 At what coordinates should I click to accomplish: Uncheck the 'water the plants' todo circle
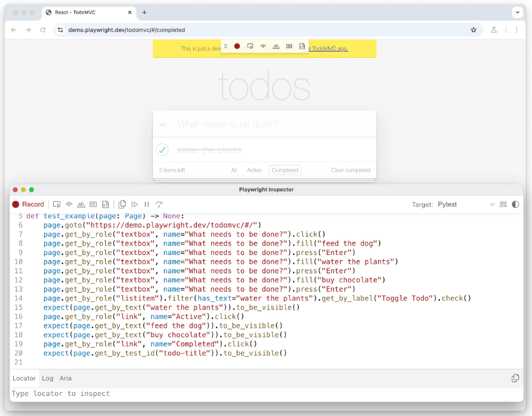[x=163, y=150]
